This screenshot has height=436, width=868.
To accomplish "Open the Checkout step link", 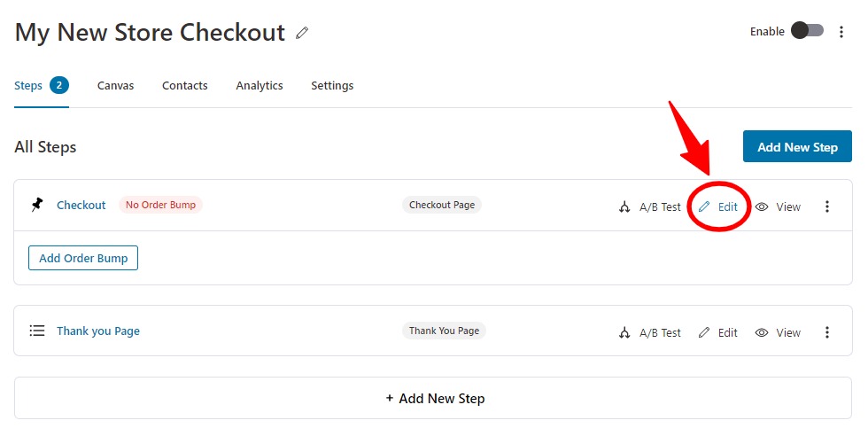I will coord(81,205).
